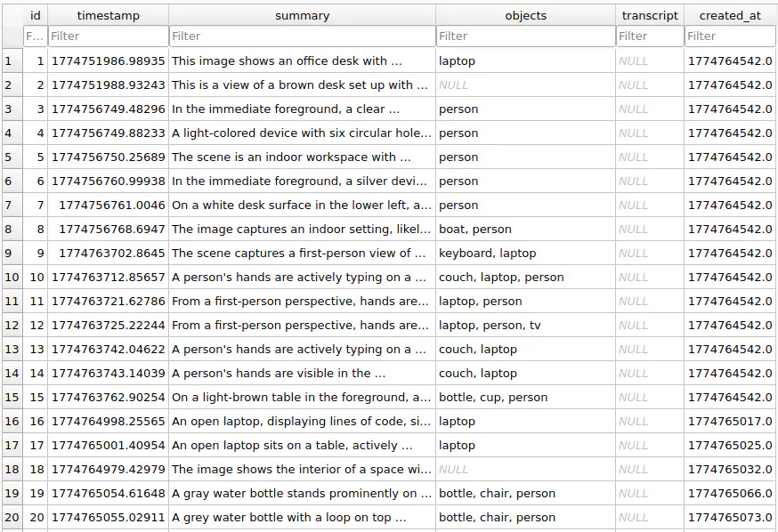Focus the objects filter field
The height and width of the screenshot is (532, 778).
[525, 36]
